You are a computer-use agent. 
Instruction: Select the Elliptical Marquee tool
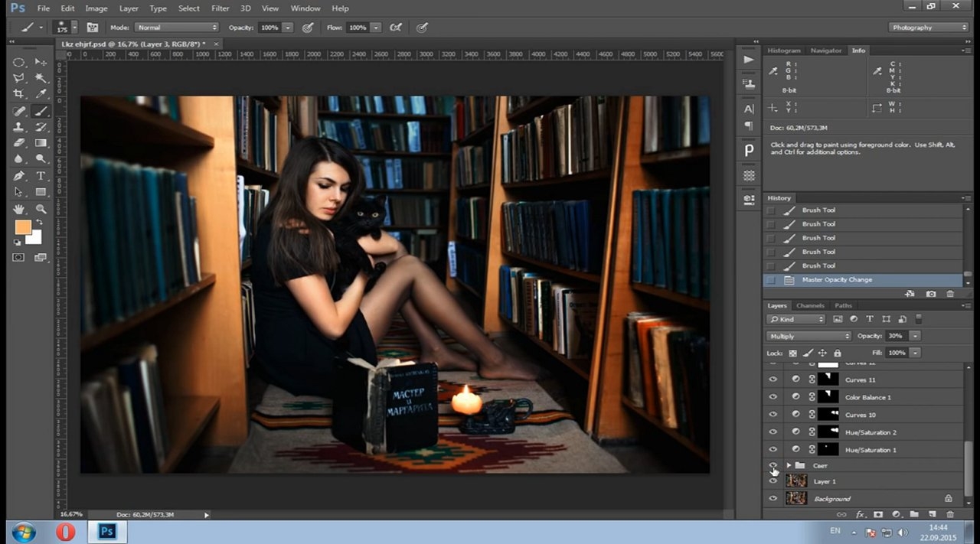coord(19,62)
